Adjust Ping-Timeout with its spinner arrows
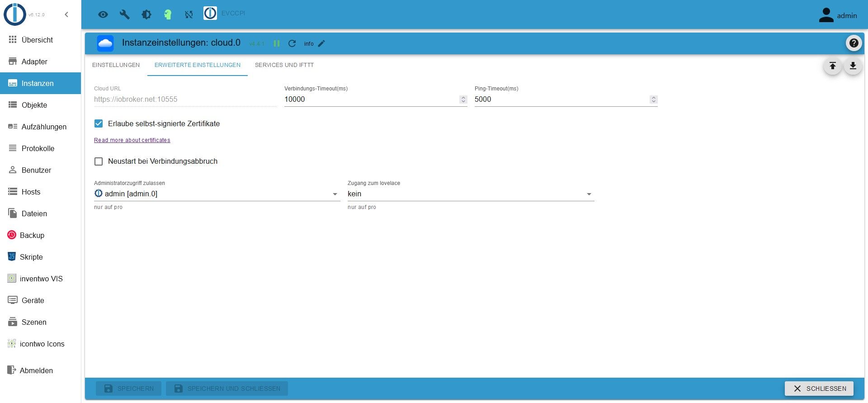 pyautogui.click(x=653, y=100)
